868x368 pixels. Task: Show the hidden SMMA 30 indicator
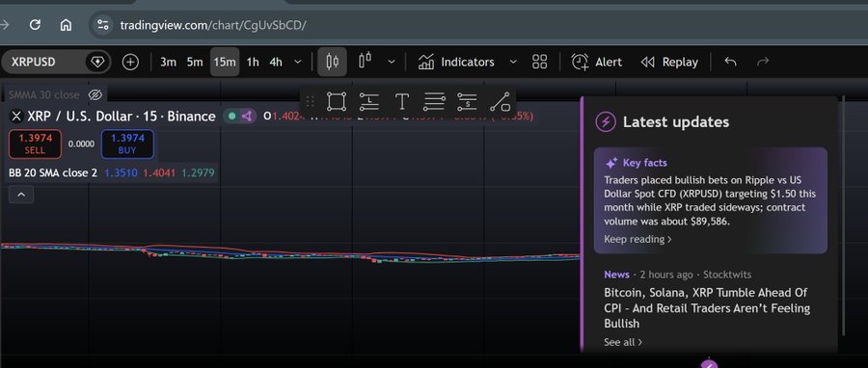(95, 94)
